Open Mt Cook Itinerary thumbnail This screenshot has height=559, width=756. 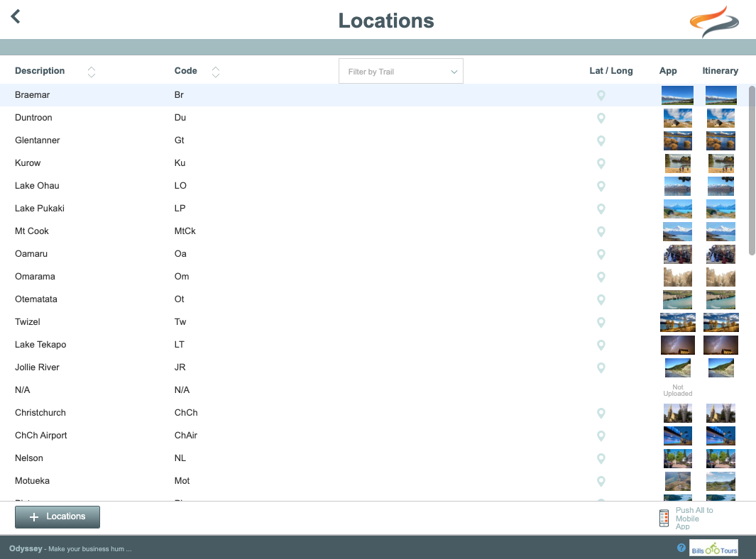tap(721, 231)
